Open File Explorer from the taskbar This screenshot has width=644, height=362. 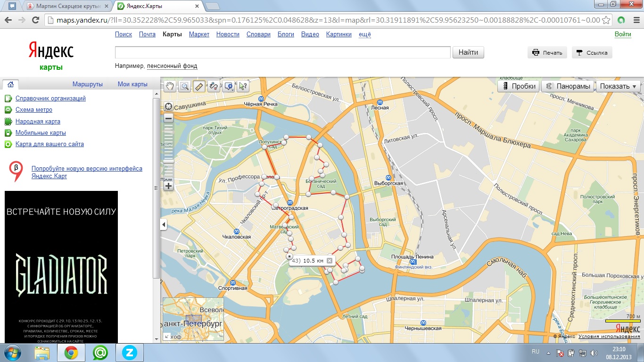tap(42, 353)
